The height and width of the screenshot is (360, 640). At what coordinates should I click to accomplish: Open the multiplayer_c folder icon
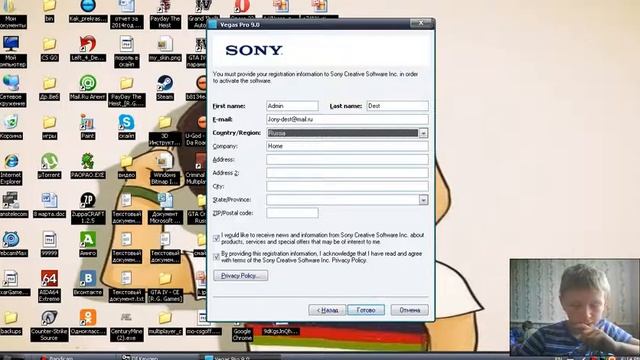[165, 318]
